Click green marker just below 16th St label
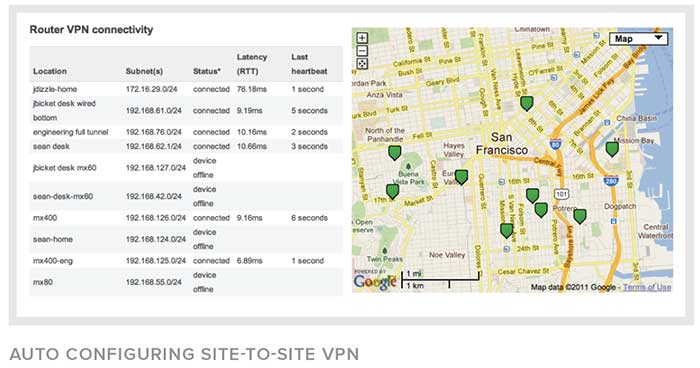The width and height of the screenshot is (700, 368). coord(532,196)
